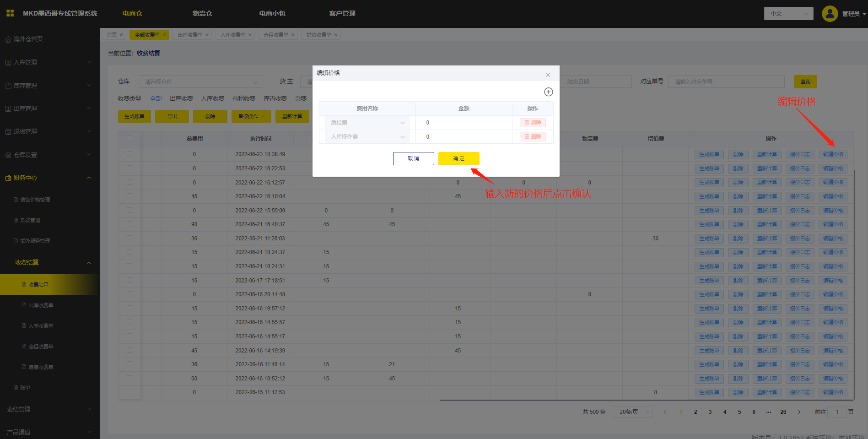
Task: Delete the 质检费 row in dialog
Action: click(x=533, y=123)
